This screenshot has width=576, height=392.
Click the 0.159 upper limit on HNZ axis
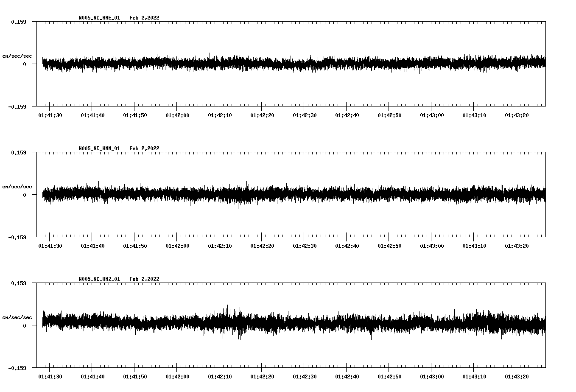[19, 283]
